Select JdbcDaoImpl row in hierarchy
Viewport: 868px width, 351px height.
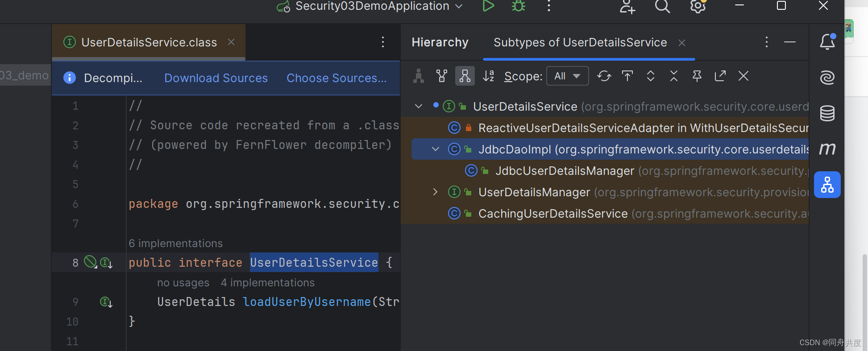[x=610, y=149]
